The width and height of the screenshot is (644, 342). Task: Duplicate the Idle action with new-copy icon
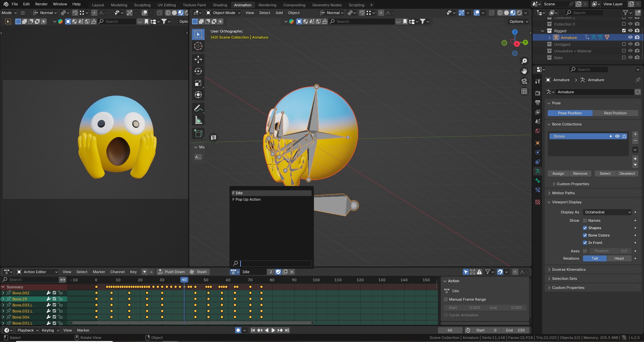[x=285, y=272]
